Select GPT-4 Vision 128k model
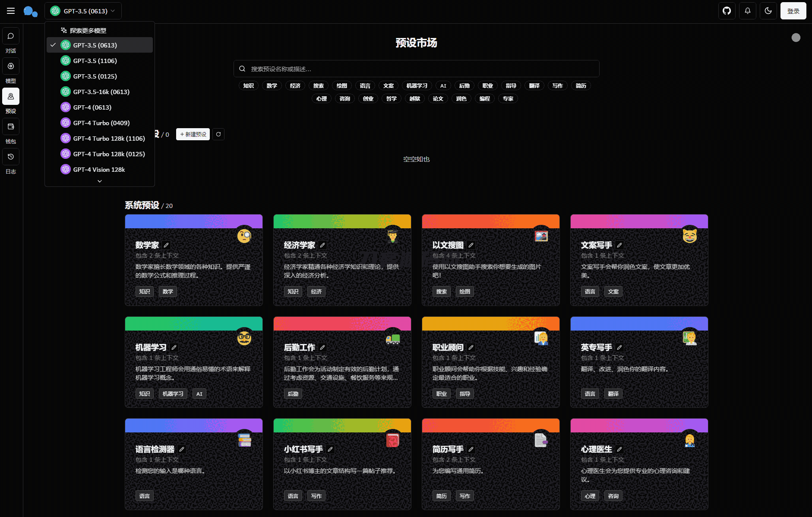This screenshot has width=812, height=517. click(x=100, y=169)
